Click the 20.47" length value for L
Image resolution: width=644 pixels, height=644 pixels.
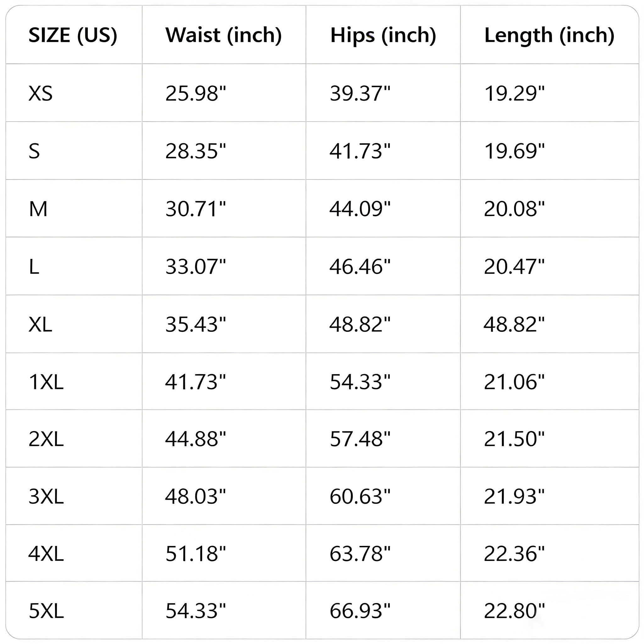click(514, 266)
